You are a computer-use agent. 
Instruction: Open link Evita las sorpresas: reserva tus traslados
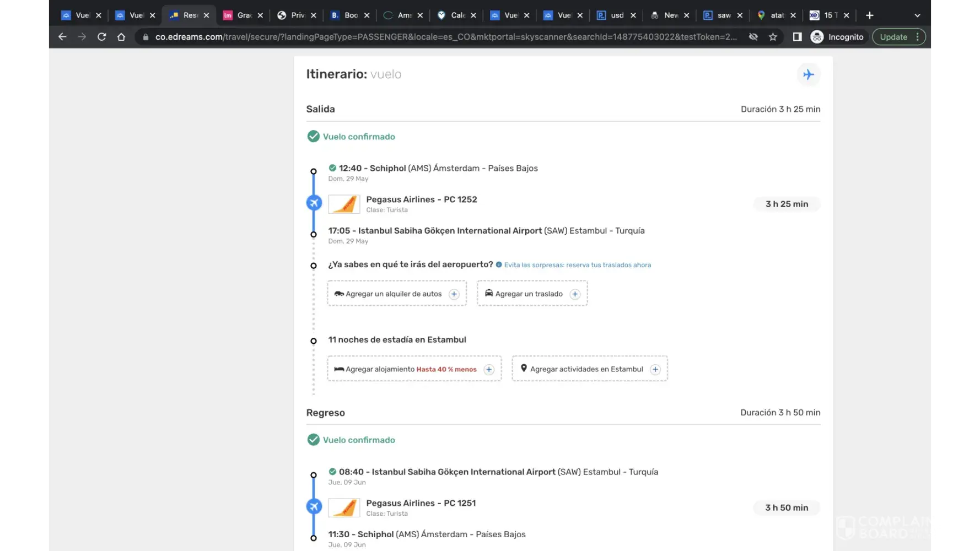pyautogui.click(x=577, y=265)
